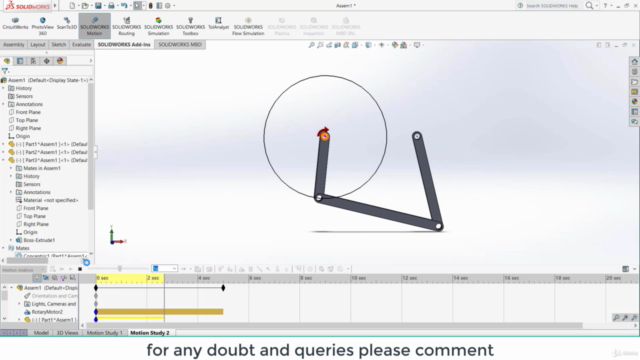Enable the SOLIDWORKS Routing add-in

pyautogui.click(x=127, y=26)
